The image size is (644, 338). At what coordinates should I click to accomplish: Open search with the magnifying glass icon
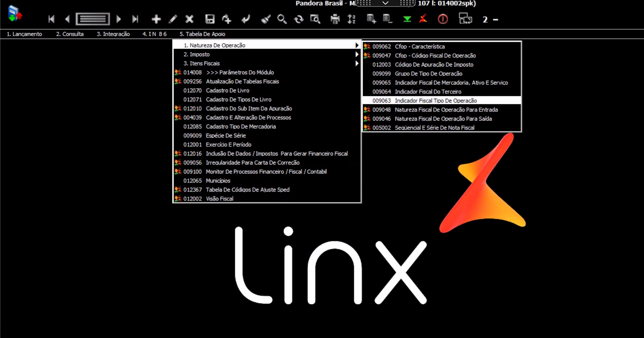[282, 19]
